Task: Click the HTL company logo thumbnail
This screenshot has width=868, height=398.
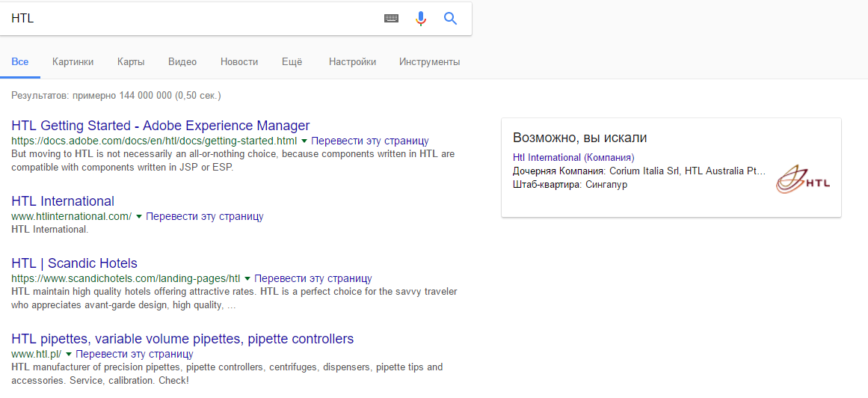Action: [803, 179]
